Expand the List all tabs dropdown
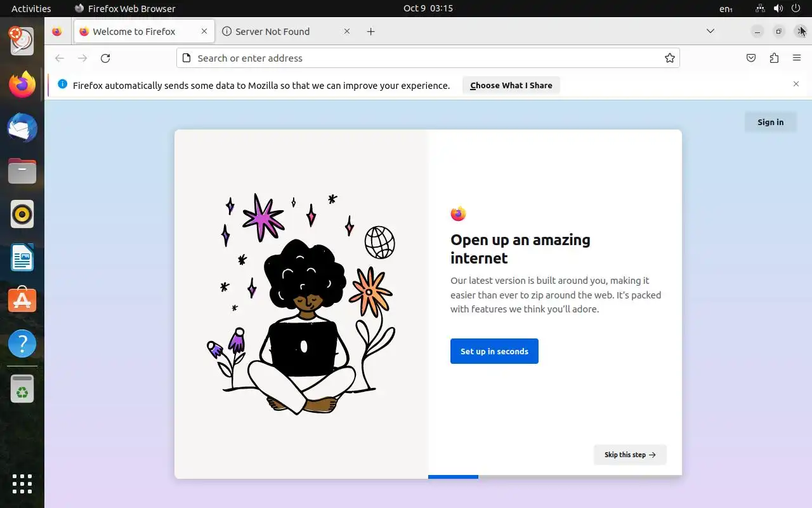The width and height of the screenshot is (812, 508). point(710,31)
